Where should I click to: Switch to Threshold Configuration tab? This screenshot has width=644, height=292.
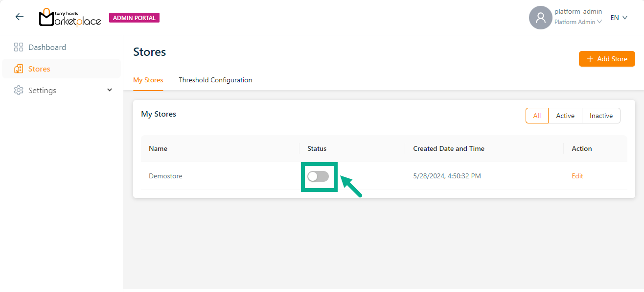(215, 80)
